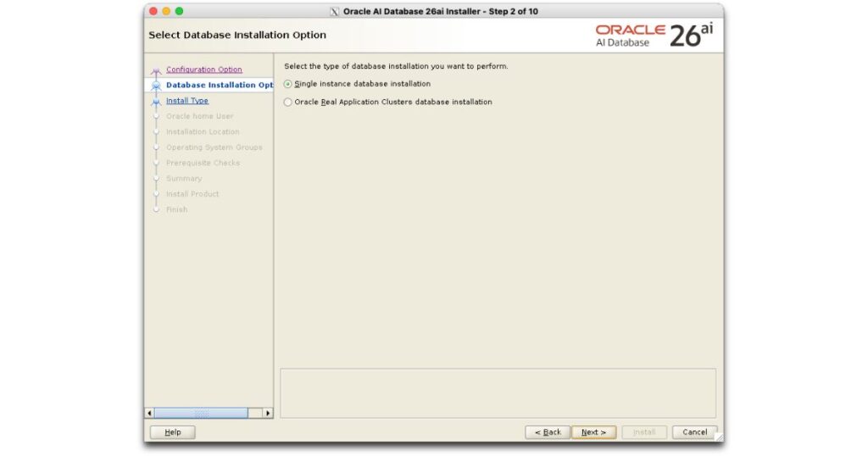Click the Back button
The width and height of the screenshot is (868, 456).
pyautogui.click(x=548, y=432)
